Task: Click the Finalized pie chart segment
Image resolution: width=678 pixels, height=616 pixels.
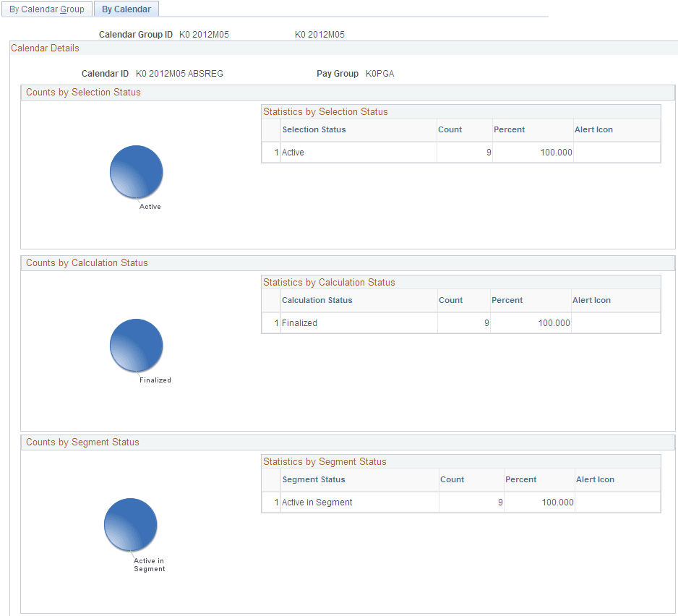Action: 137,345
